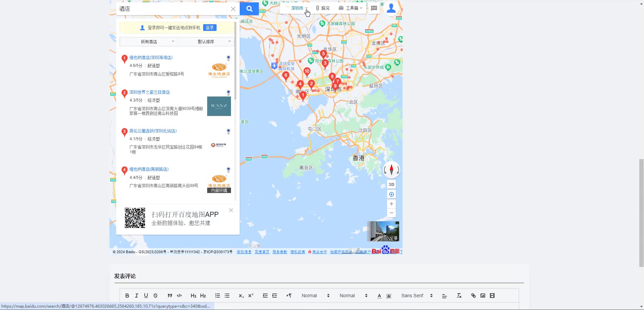Click the page vertical scrollbar thumb
The width and height of the screenshot is (644, 310).
(x=641, y=213)
